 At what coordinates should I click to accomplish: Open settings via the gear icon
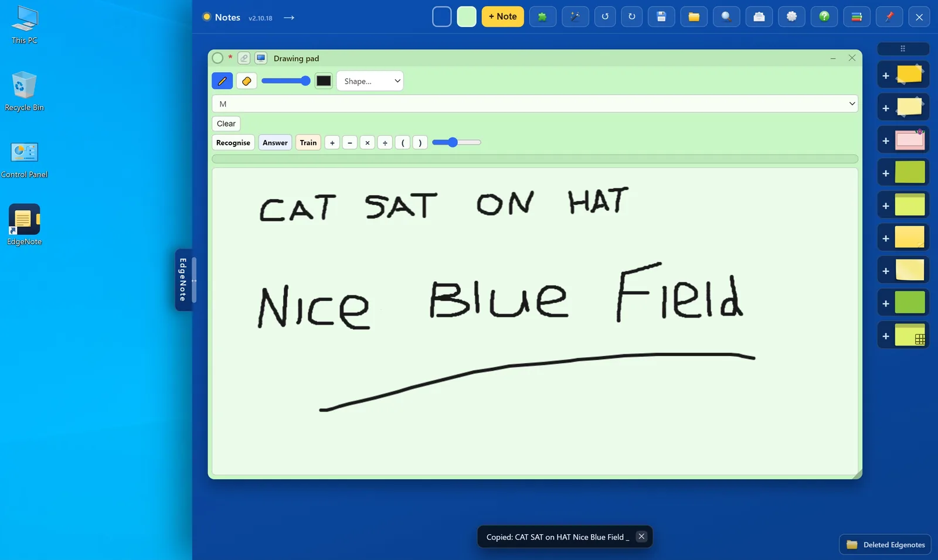pyautogui.click(x=791, y=17)
